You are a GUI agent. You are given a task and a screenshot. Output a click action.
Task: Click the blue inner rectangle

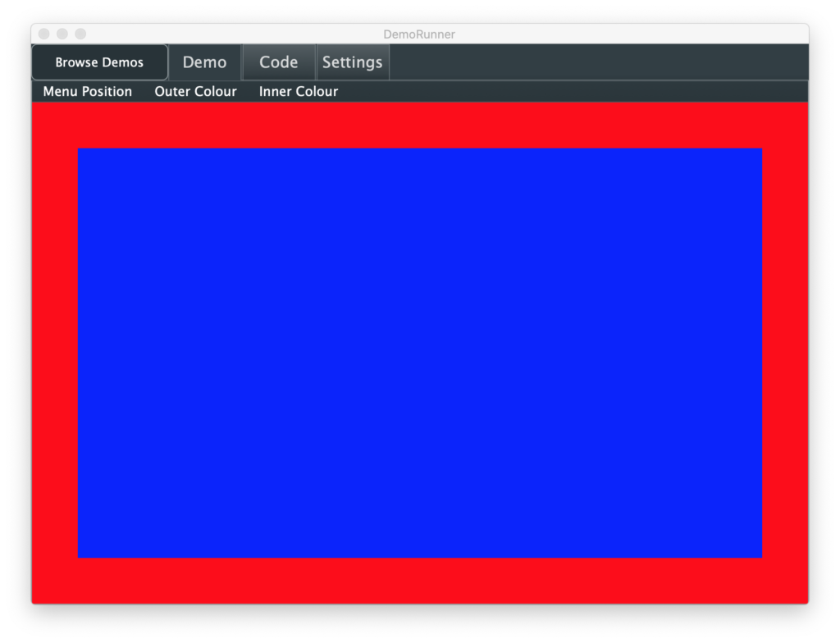coord(420,353)
